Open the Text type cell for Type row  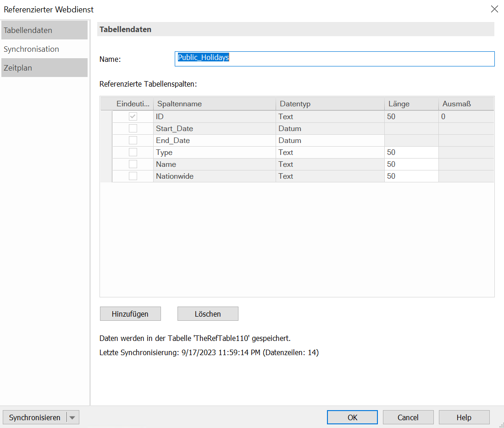point(330,152)
